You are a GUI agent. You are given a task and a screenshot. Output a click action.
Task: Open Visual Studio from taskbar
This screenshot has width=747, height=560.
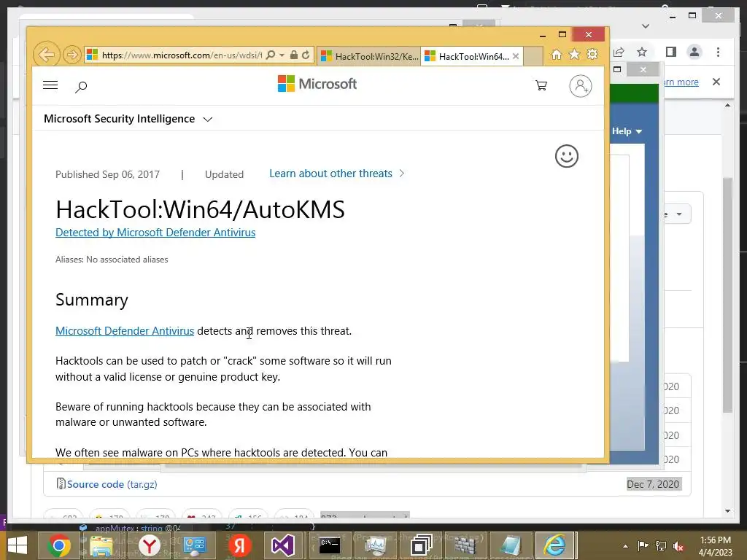(x=282, y=545)
